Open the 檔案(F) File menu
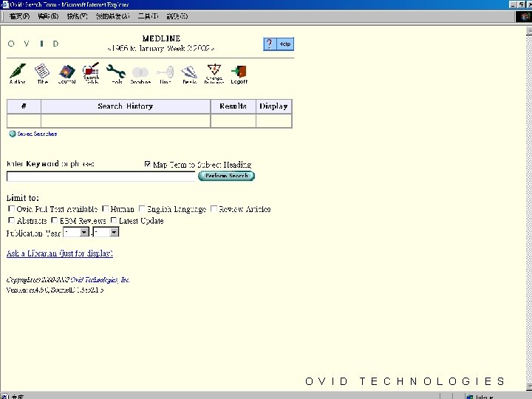Image resolution: width=532 pixels, height=399 pixels. coord(19,16)
